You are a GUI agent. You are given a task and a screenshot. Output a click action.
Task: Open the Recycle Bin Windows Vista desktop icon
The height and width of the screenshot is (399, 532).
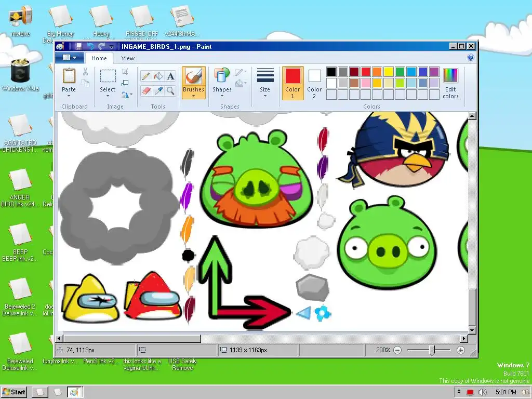pyautogui.click(x=20, y=75)
